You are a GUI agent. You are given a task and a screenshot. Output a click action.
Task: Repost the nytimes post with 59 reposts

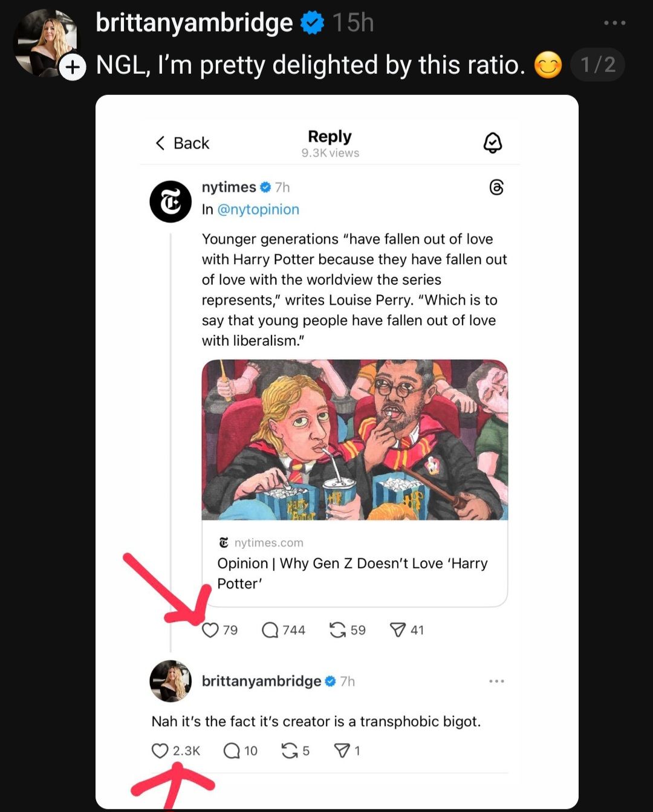[337, 630]
